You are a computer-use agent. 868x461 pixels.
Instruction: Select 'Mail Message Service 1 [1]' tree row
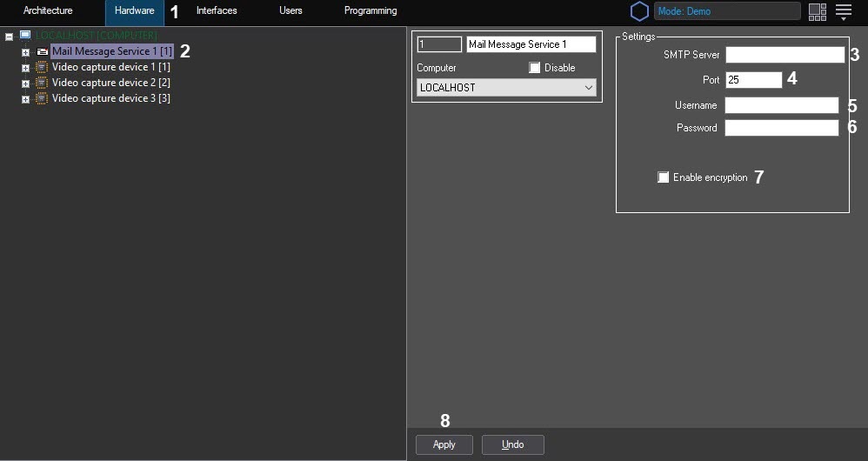pos(112,51)
